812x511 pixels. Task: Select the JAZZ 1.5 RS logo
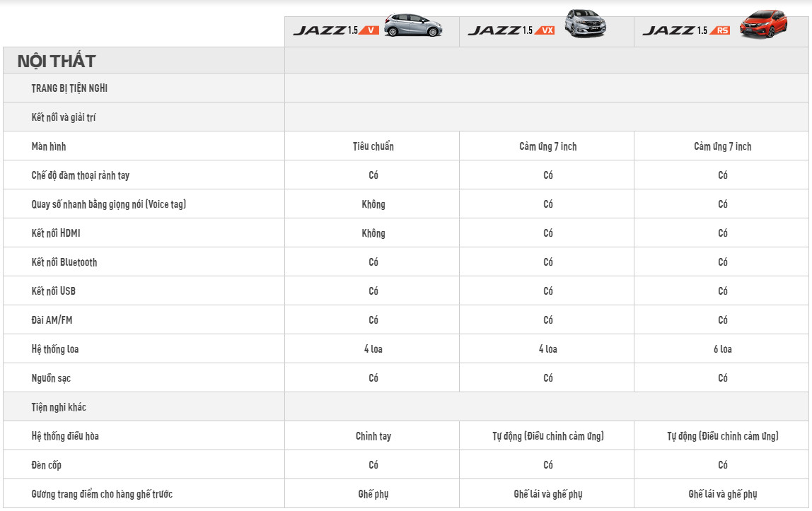pyautogui.click(x=685, y=30)
